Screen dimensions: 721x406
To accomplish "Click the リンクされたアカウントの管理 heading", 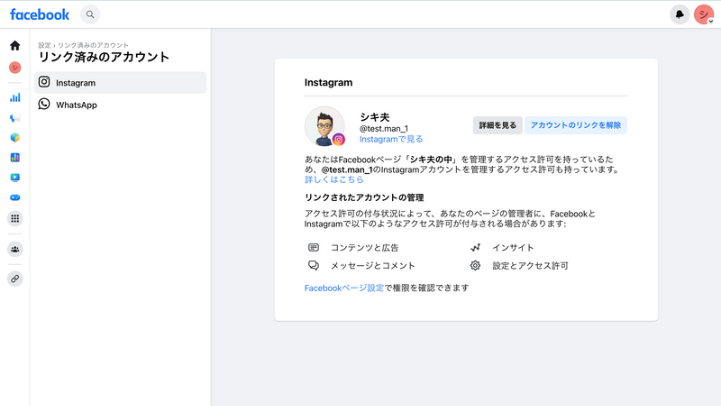I will click(x=364, y=198).
